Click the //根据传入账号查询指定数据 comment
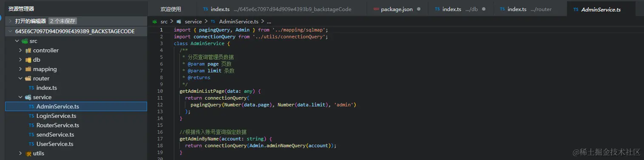The width and height of the screenshot is (644, 160). pyautogui.click(x=213, y=132)
